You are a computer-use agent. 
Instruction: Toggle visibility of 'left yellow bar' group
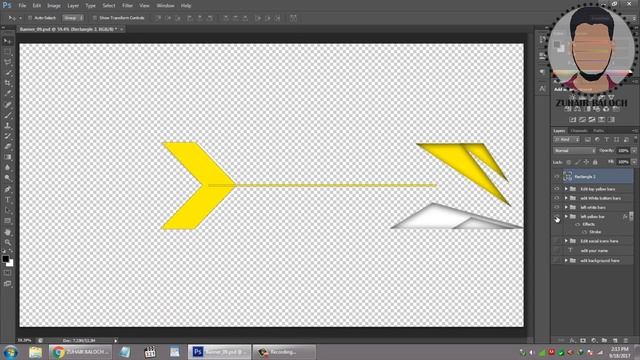click(557, 217)
